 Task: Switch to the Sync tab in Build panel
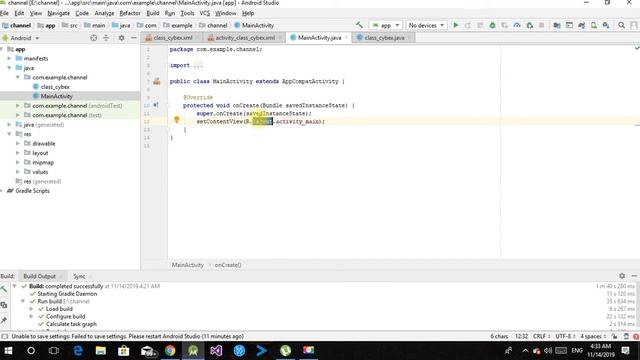(79, 276)
